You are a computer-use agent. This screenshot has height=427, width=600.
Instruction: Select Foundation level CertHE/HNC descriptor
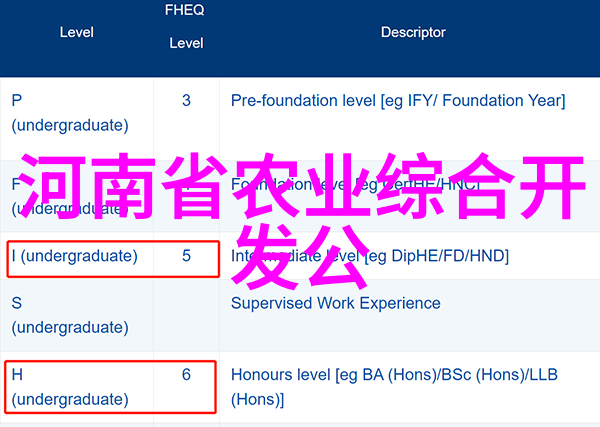355,184
